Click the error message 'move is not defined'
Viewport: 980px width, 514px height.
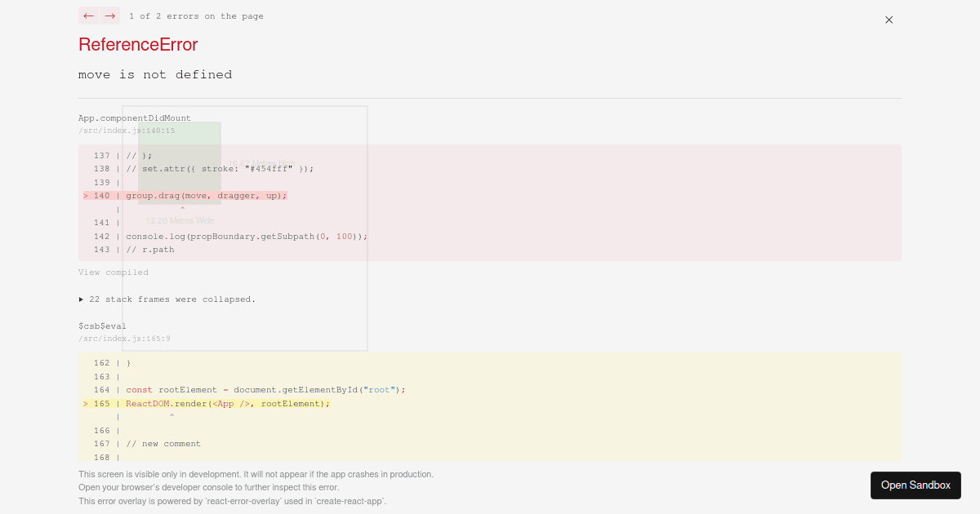tap(154, 74)
